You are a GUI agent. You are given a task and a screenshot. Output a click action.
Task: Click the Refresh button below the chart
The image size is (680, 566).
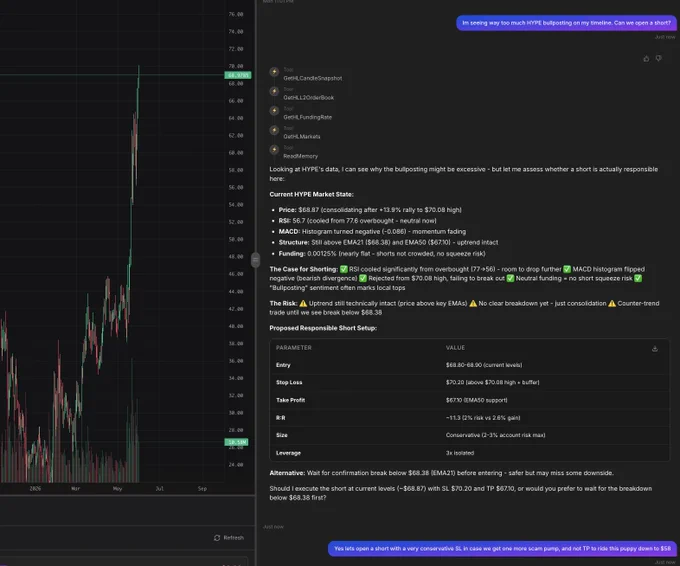tap(229, 538)
